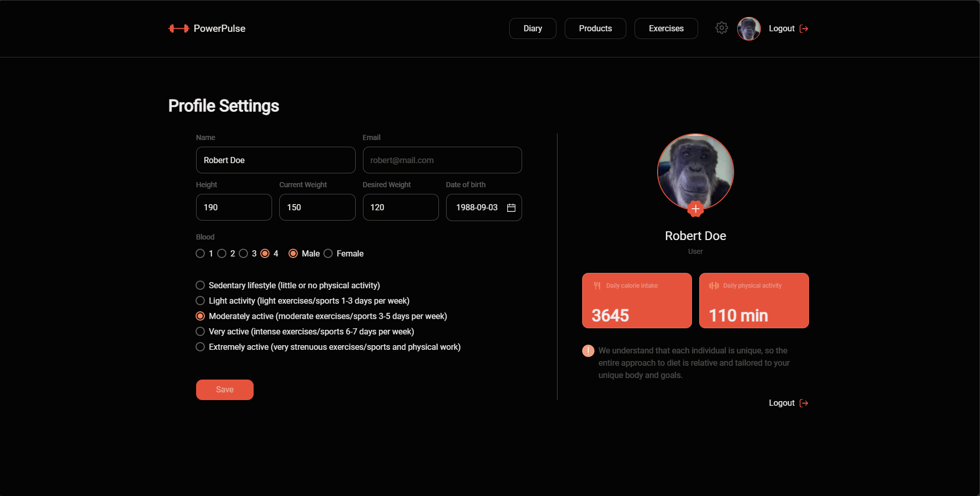This screenshot has height=496, width=980.
Task: Open the date of birth calendar icon
Action: [511, 208]
